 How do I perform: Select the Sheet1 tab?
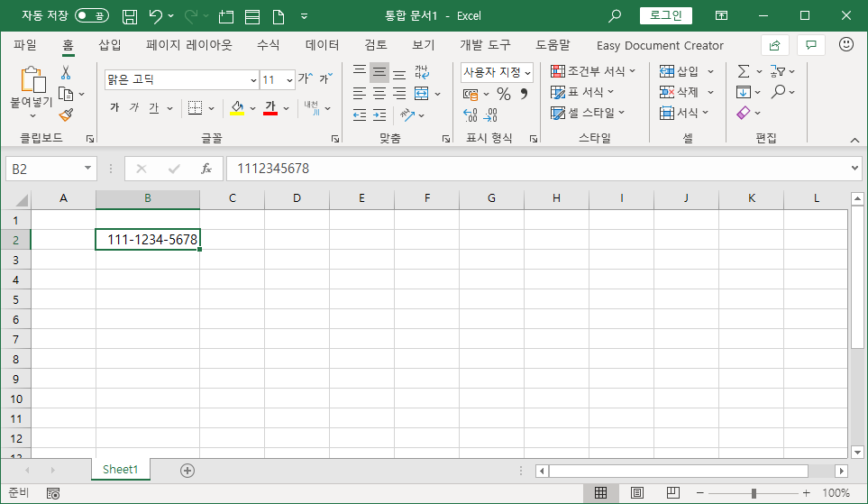coord(120,469)
